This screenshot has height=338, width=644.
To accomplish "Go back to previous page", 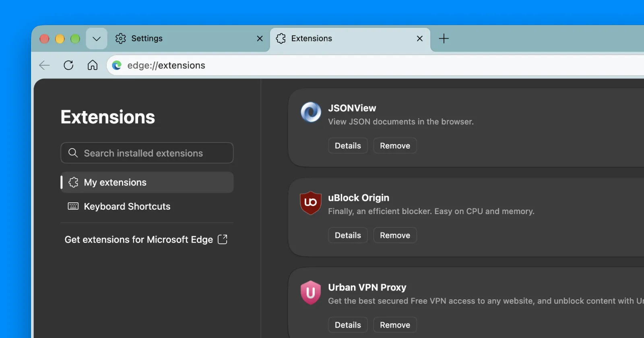I will point(44,65).
